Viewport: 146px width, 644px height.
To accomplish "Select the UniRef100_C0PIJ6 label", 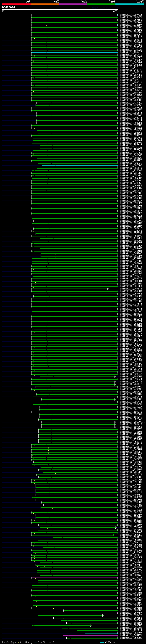I will click(x=131, y=289).
